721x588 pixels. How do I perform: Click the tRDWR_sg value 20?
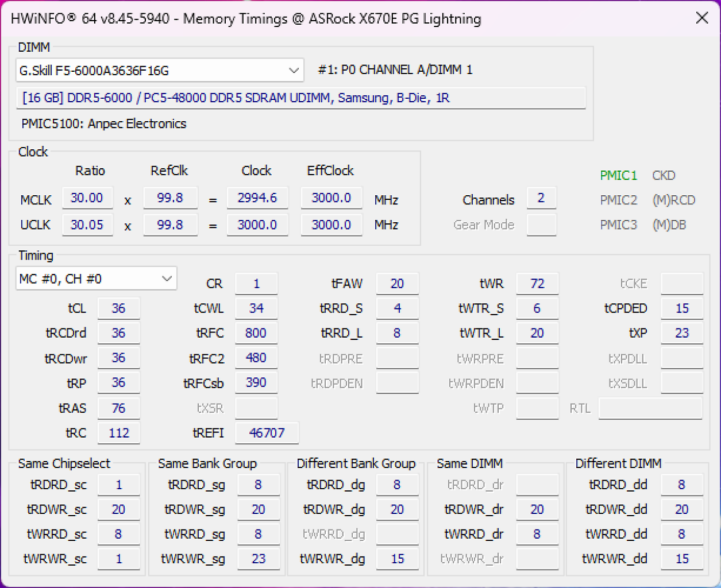click(259, 509)
